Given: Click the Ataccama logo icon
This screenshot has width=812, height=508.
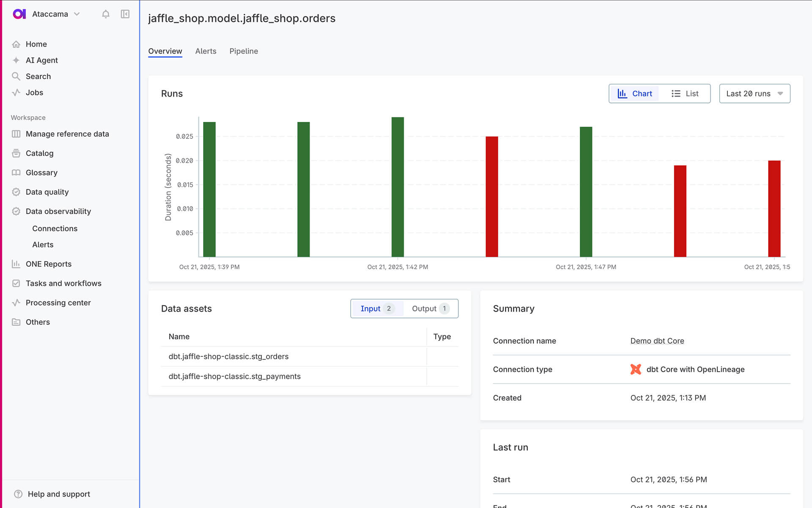Looking at the screenshot, I should [x=19, y=14].
